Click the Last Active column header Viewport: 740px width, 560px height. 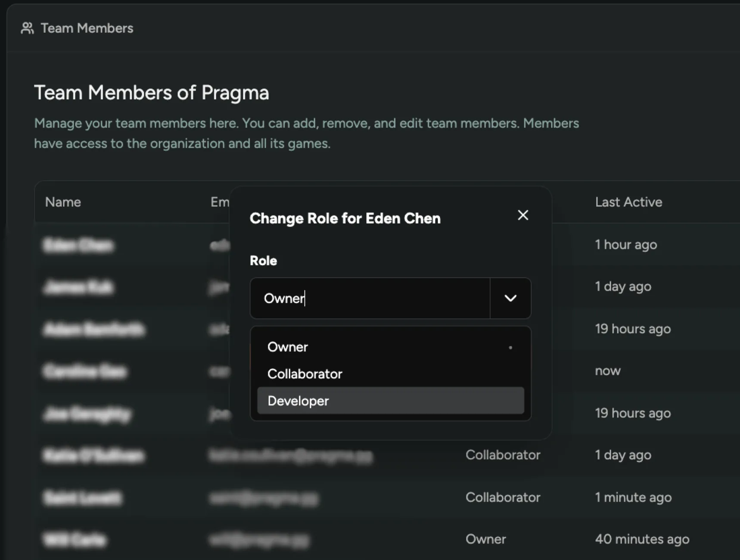628,202
